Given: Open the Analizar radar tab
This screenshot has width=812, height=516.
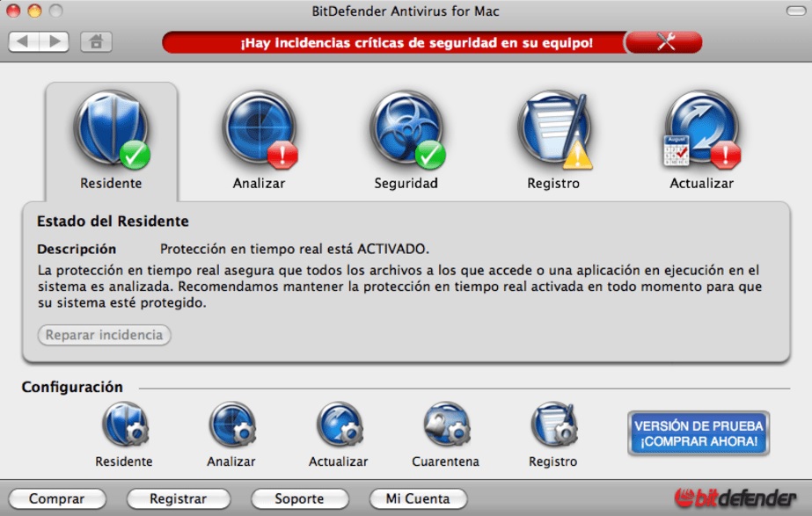Looking at the screenshot, I should (259, 141).
